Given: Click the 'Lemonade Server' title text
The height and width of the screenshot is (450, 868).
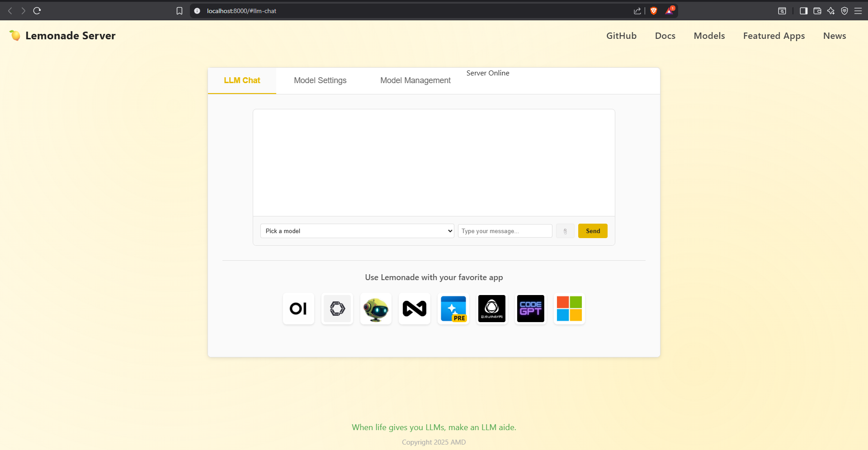Looking at the screenshot, I should click(71, 36).
